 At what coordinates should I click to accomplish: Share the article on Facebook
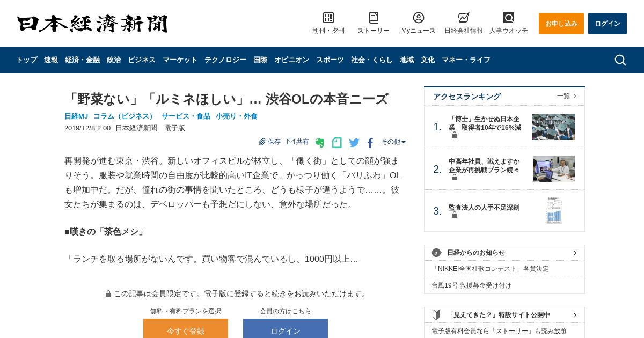[370, 143]
